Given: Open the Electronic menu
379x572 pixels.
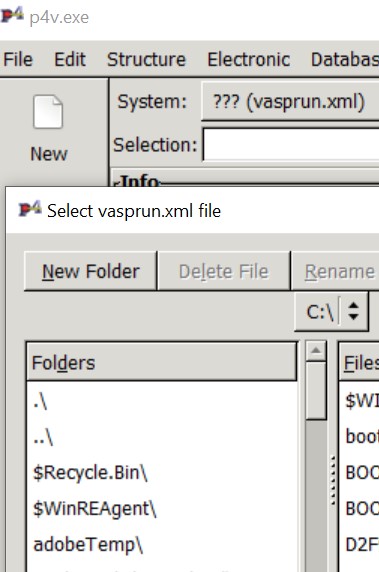Looking at the screenshot, I should (249, 59).
